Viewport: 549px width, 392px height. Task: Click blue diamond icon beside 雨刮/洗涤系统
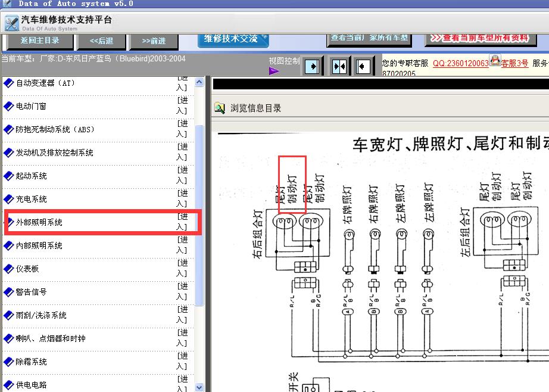pos(8,315)
